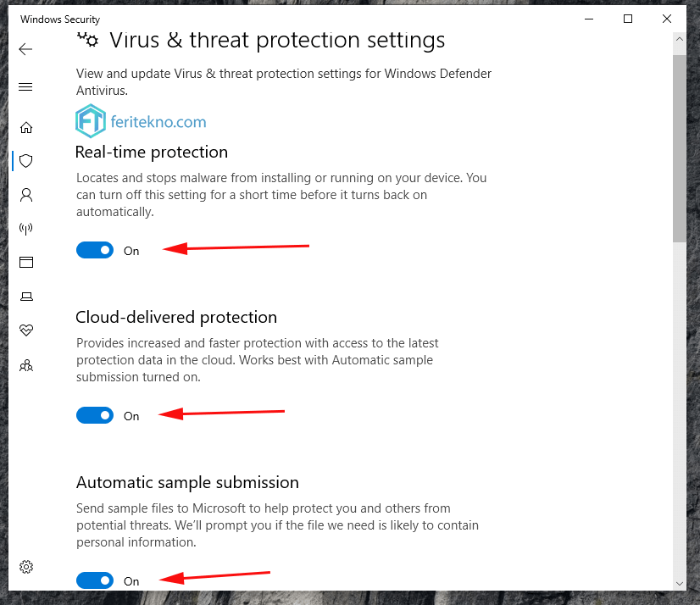Open Firewall & network protection icon

26,229
